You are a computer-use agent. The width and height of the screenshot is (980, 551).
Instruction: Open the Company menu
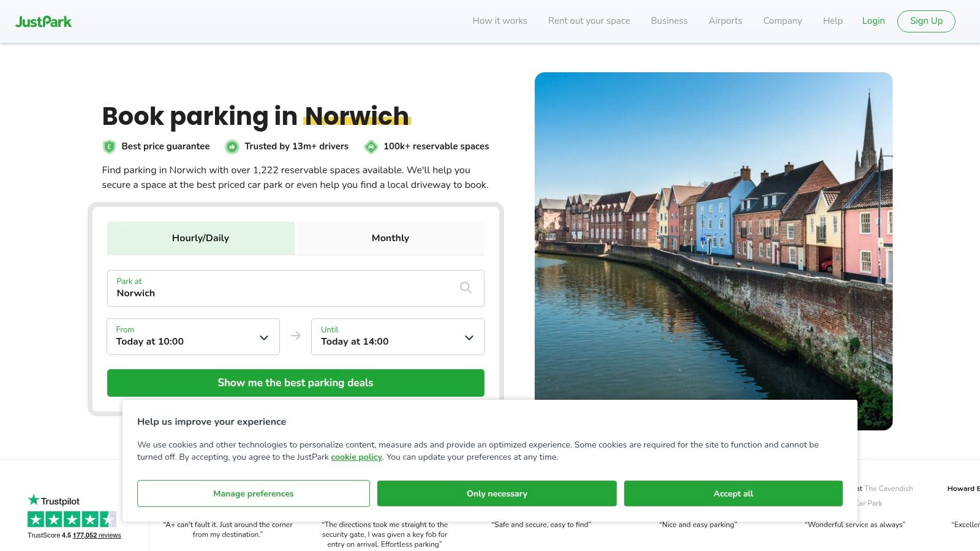782,21
